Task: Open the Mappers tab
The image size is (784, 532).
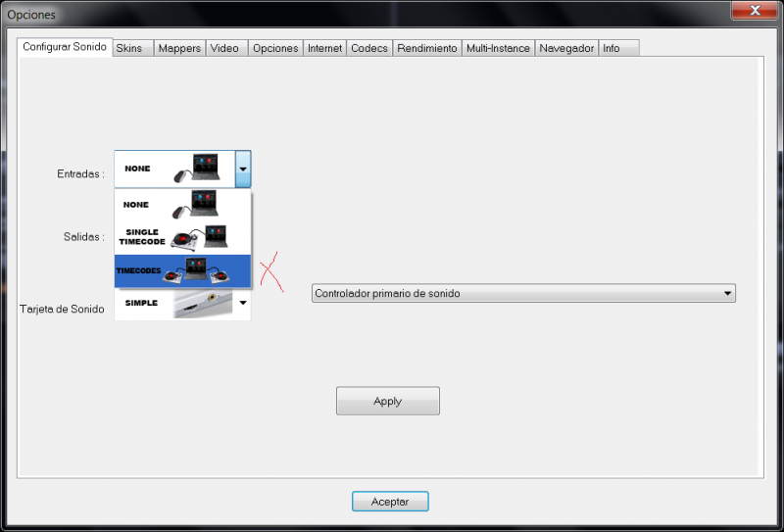Action: pos(179,49)
